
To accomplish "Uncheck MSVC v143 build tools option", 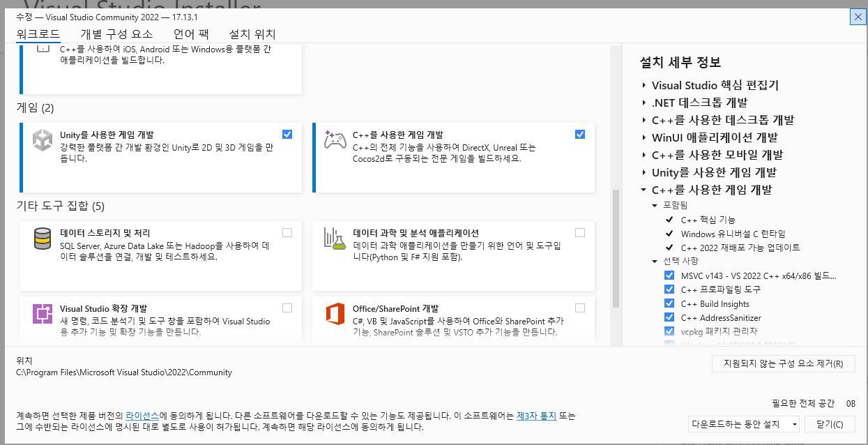I will point(669,276).
